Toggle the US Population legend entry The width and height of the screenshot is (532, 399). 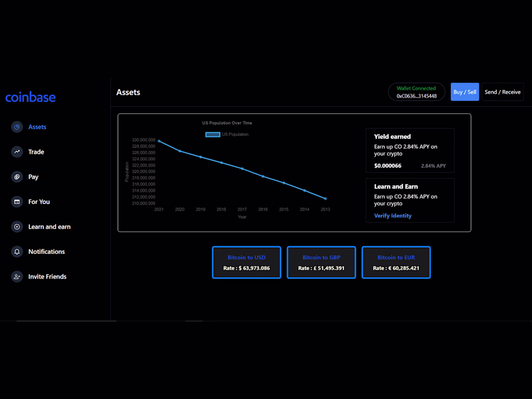(226, 134)
